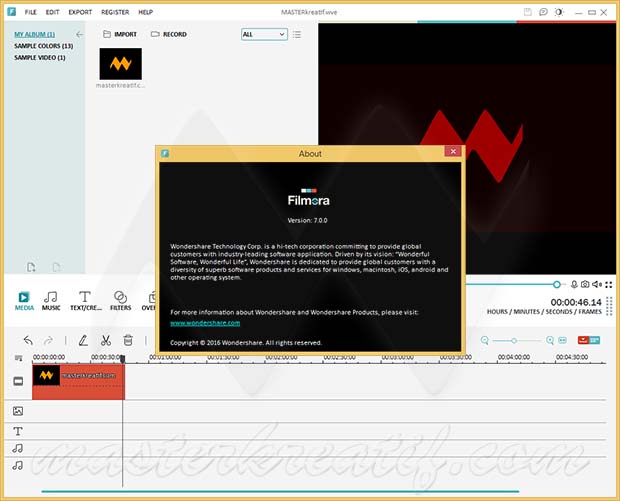Screen dimensions: 620x501
Task: Click the RECORD button
Action: tap(169, 34)
